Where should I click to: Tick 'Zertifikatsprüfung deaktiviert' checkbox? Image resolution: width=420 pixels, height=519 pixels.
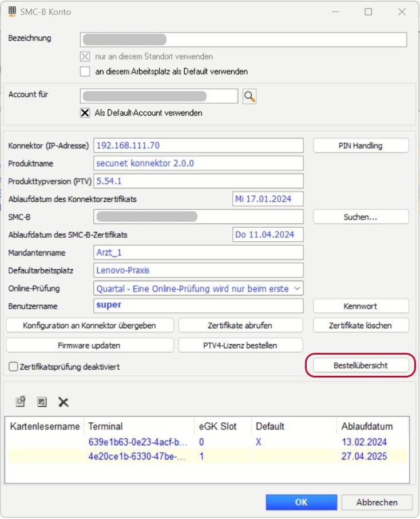tap(13, 367)
